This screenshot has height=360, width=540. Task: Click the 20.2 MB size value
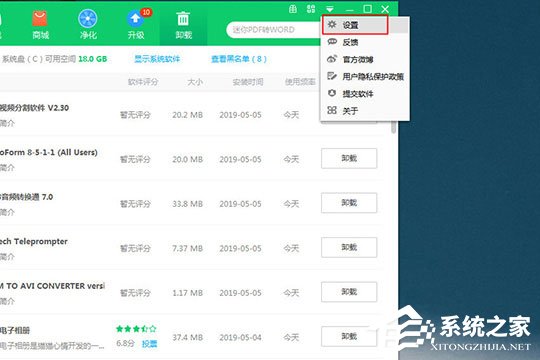click(188, 115)
